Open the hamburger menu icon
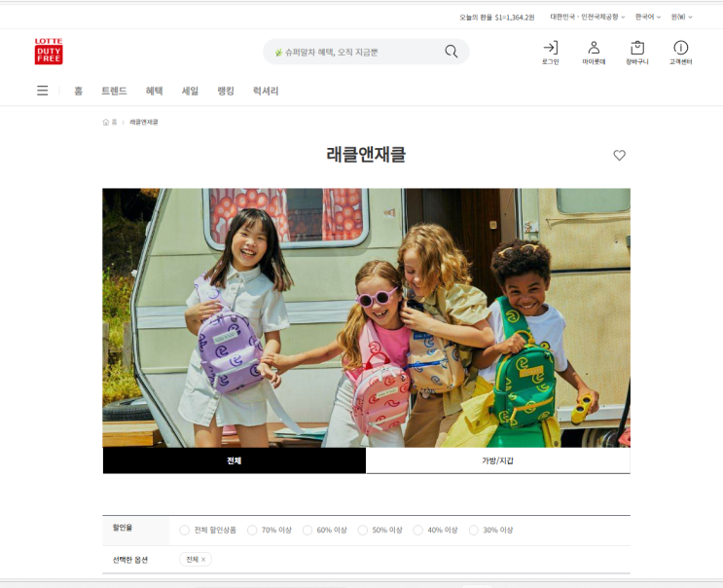The image size is (723, 588). [43, 91]
